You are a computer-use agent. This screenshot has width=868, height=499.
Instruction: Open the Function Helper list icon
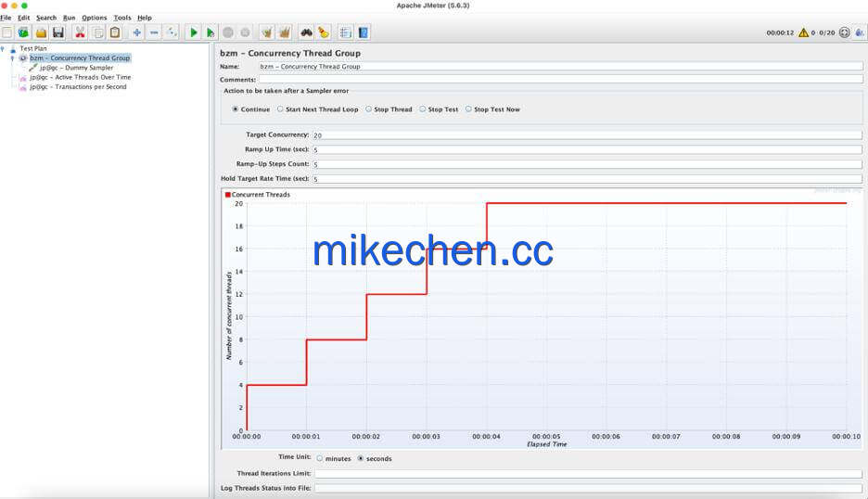tap(345, 32)
